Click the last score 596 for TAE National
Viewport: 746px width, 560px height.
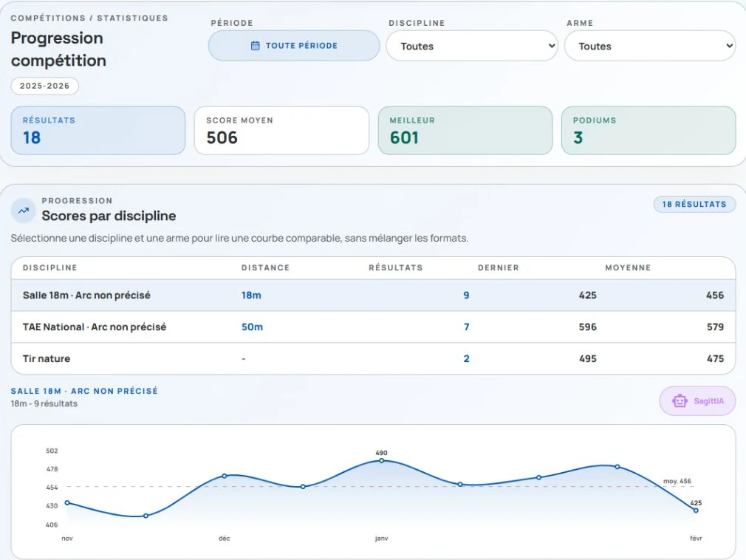coord(588,327)
